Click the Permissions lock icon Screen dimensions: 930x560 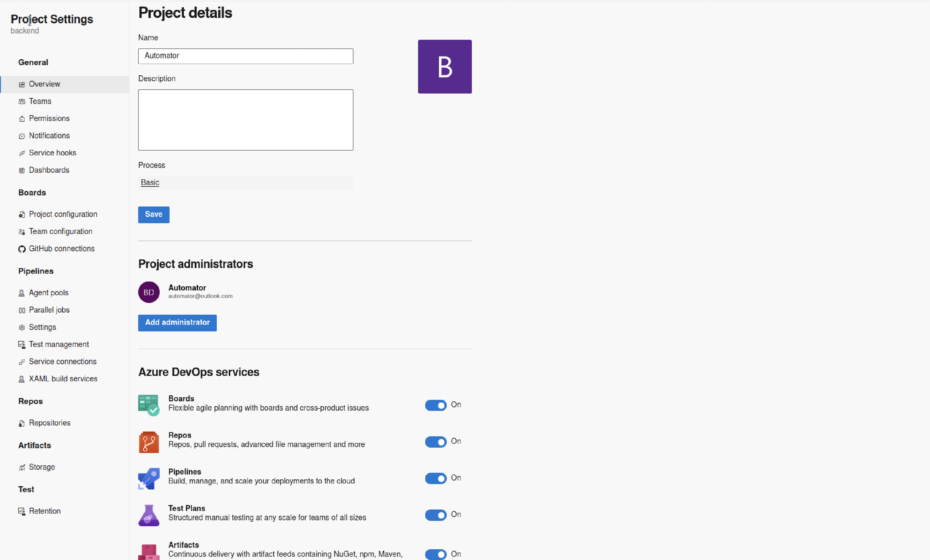(x=22, y=119)
